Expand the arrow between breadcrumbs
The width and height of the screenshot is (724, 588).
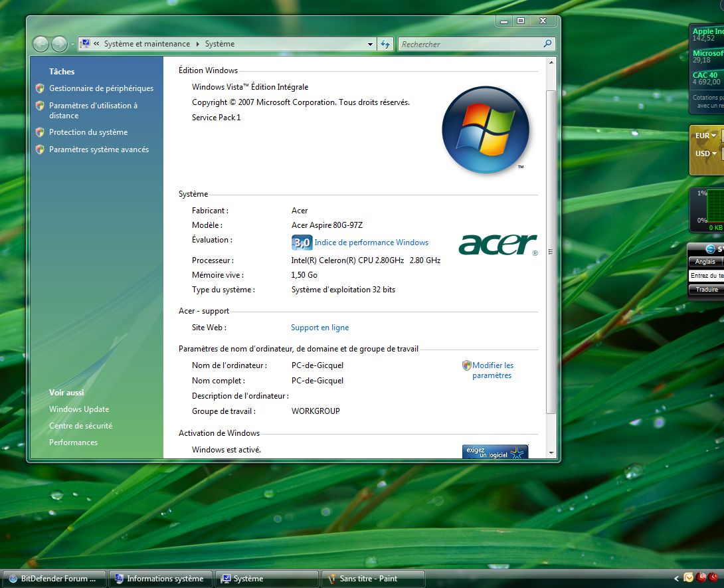point(198,44)
